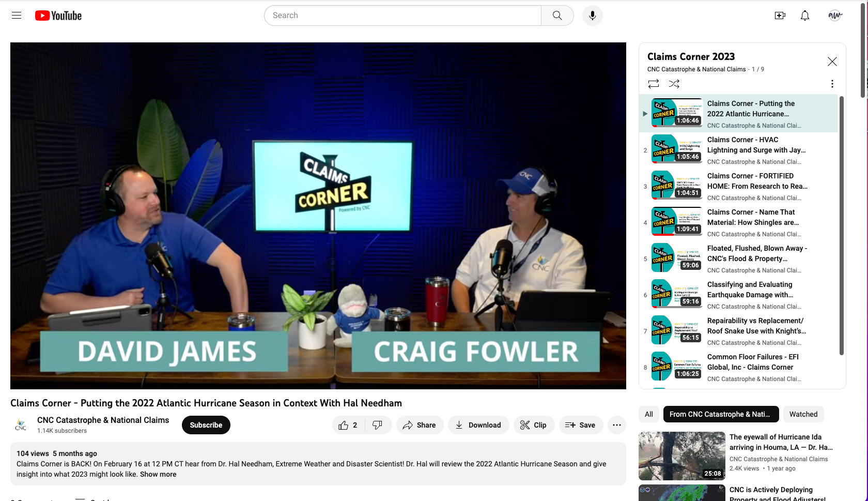Click the video player to pause

[x=318, y=216]
